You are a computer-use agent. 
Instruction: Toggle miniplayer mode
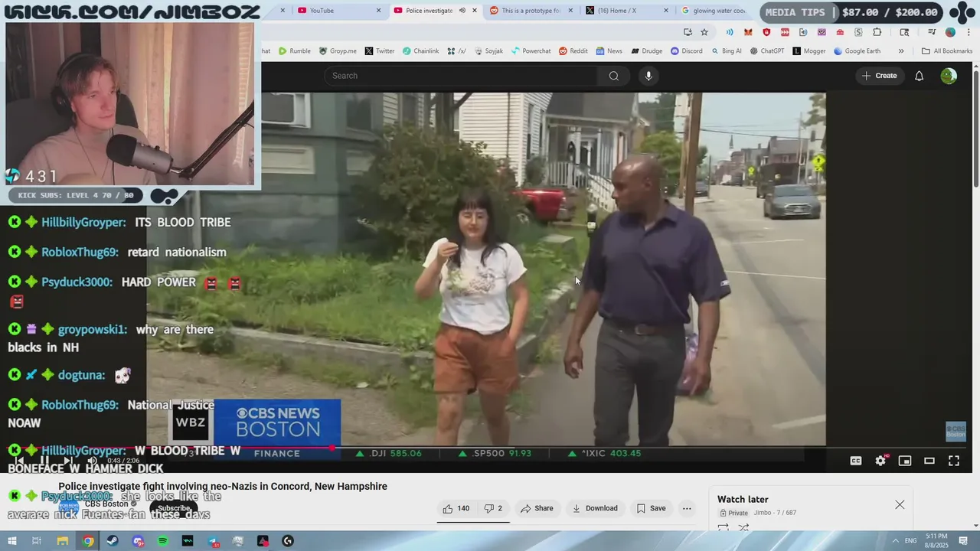[905, 461]
